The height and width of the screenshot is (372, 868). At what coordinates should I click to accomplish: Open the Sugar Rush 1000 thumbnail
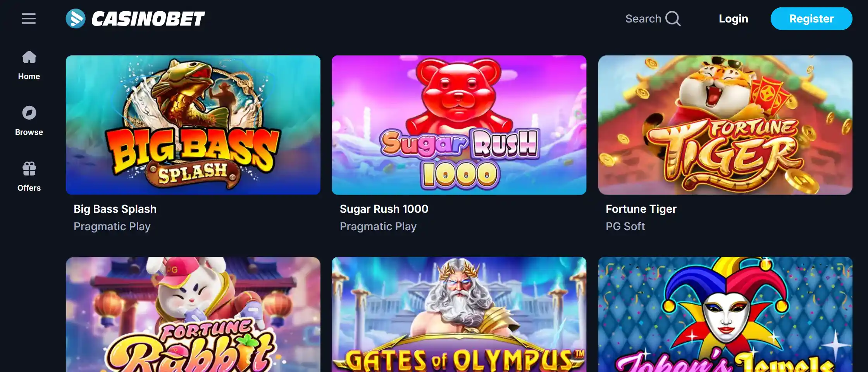pos(459,125)
